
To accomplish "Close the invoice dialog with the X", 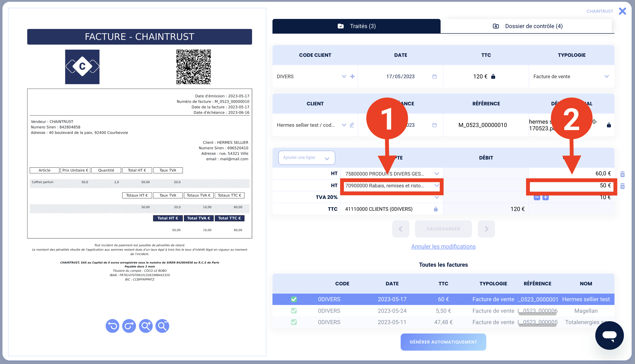I will coord(623,11).
